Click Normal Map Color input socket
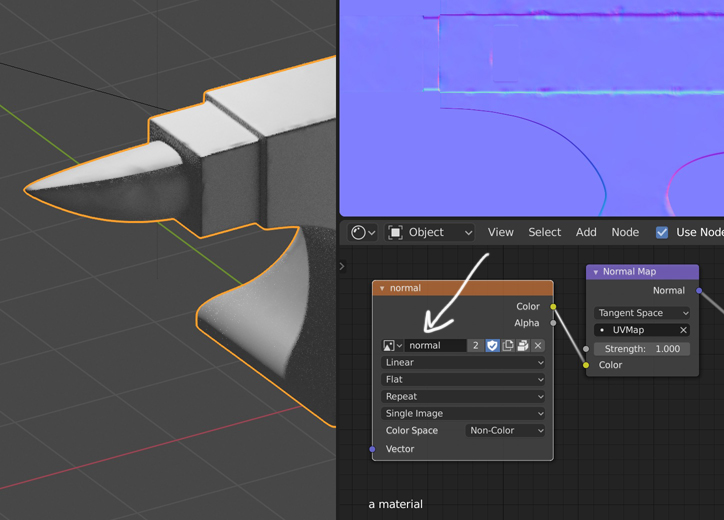Viewport: 724px width, 520px height. [586, 365]
